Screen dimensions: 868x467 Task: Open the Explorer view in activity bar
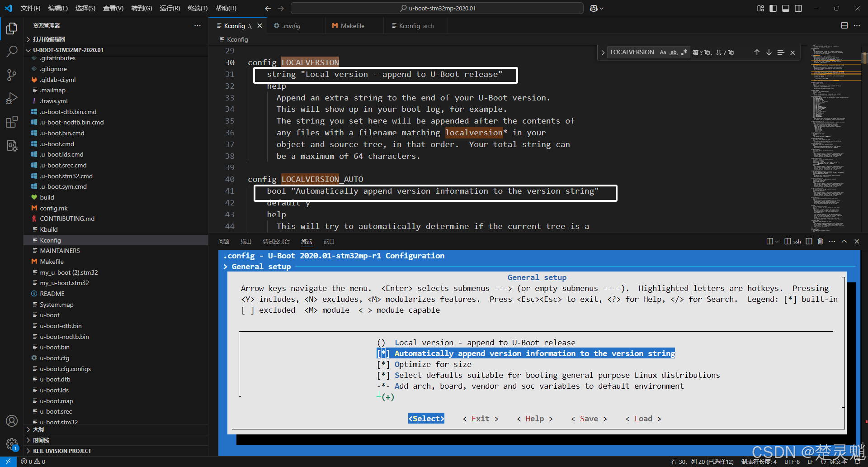(12, 29)
